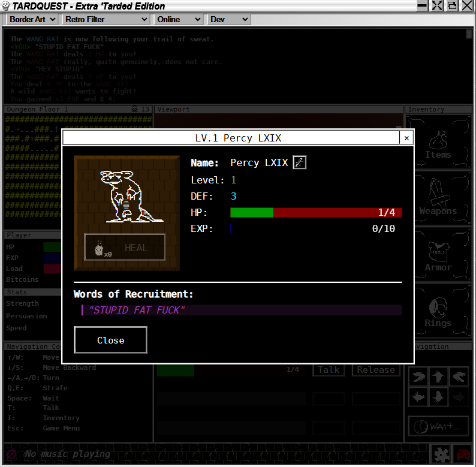
Task: Click the rat's HP bar
Action: click(x=316, y=212)
